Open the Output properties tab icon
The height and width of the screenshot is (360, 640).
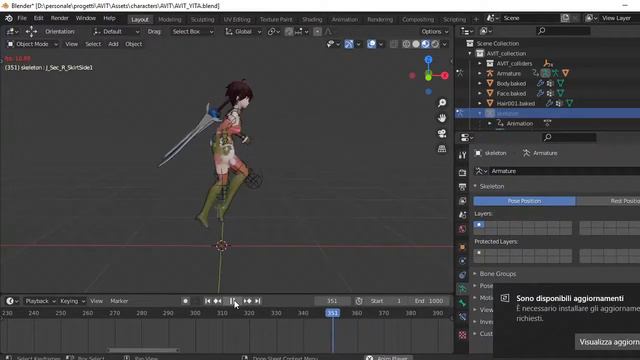462,187
